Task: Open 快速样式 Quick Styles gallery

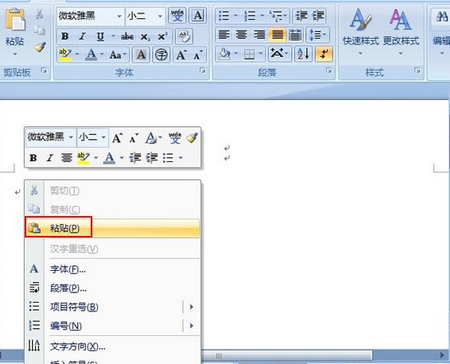Action: pos(361,32)
